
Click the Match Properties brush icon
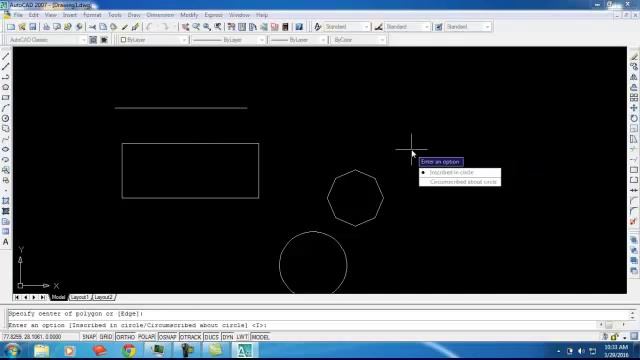pos(135,27)
